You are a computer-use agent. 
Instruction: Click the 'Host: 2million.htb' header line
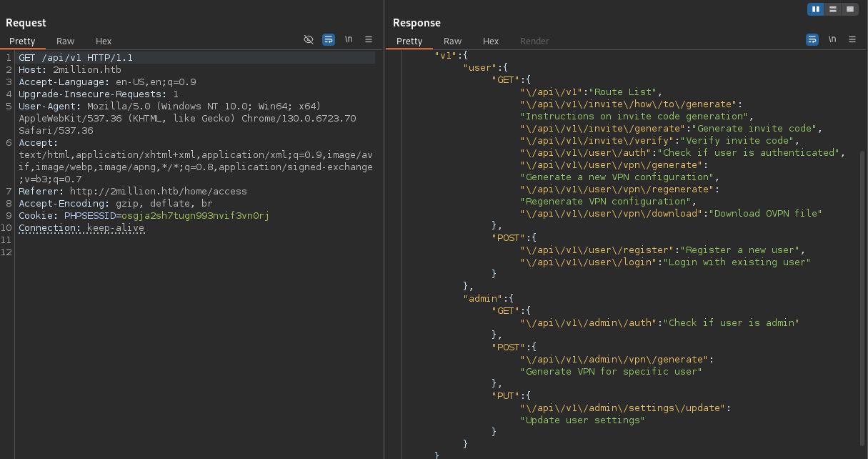coord(70,70)
